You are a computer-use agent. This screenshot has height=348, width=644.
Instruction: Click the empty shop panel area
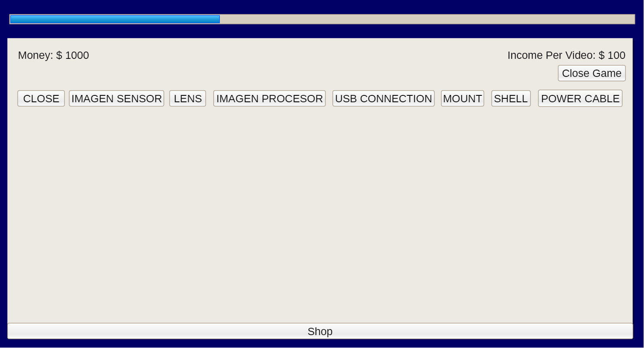[320, 215]
